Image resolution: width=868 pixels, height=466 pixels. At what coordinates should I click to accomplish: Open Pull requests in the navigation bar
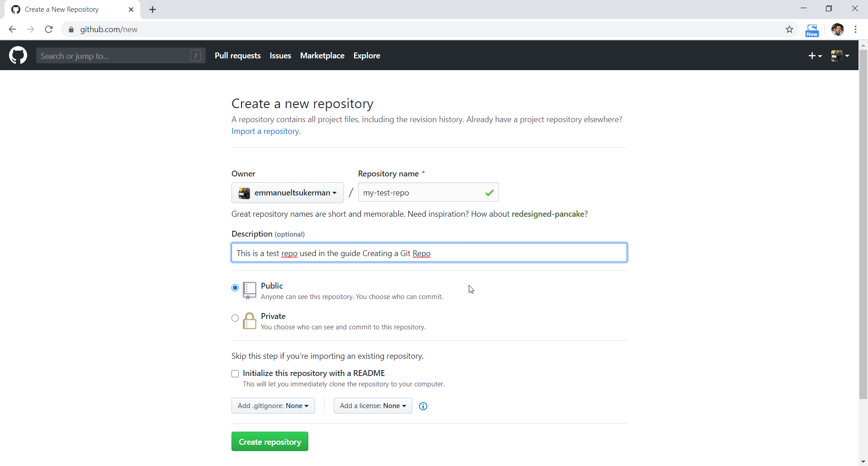coord(237,56)
